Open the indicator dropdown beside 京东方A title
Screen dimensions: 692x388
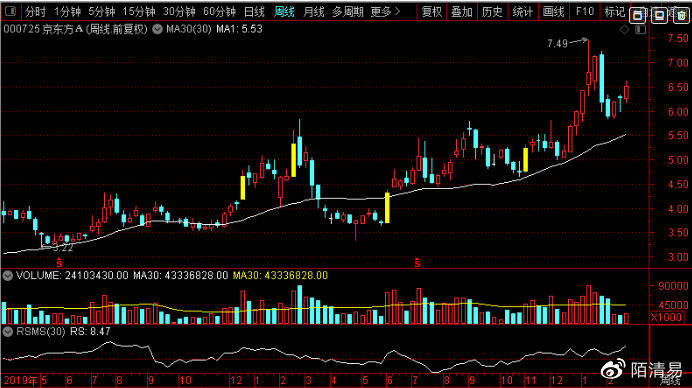158,30
